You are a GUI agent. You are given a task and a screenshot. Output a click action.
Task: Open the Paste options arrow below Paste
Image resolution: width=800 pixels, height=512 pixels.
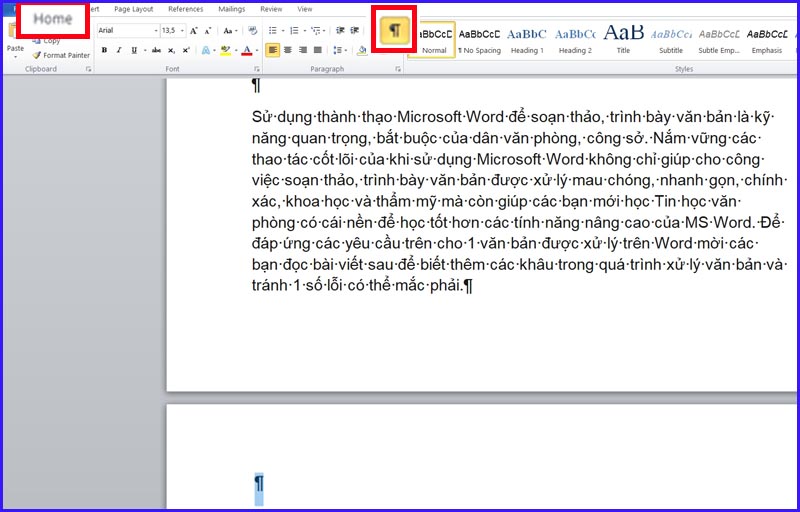[x=15, y=57]
